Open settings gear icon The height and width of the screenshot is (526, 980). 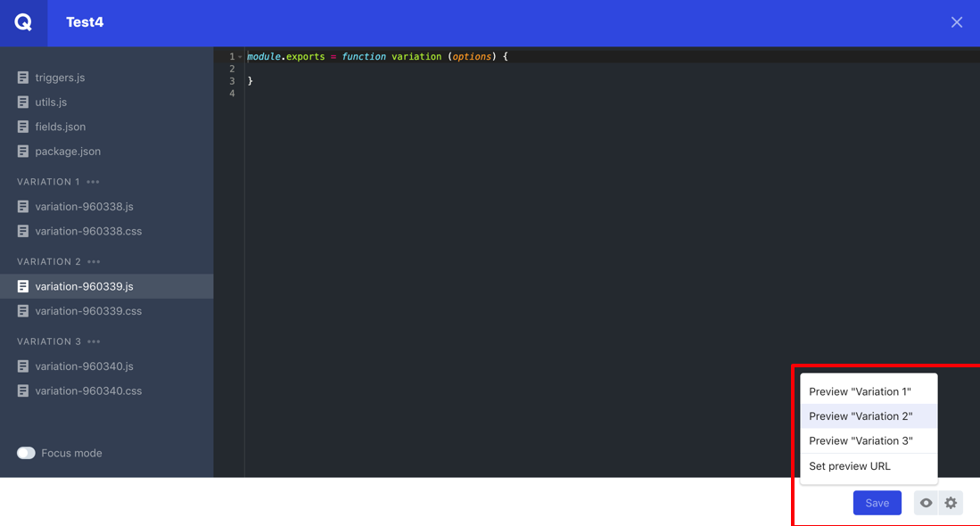(x=951, y=503)
